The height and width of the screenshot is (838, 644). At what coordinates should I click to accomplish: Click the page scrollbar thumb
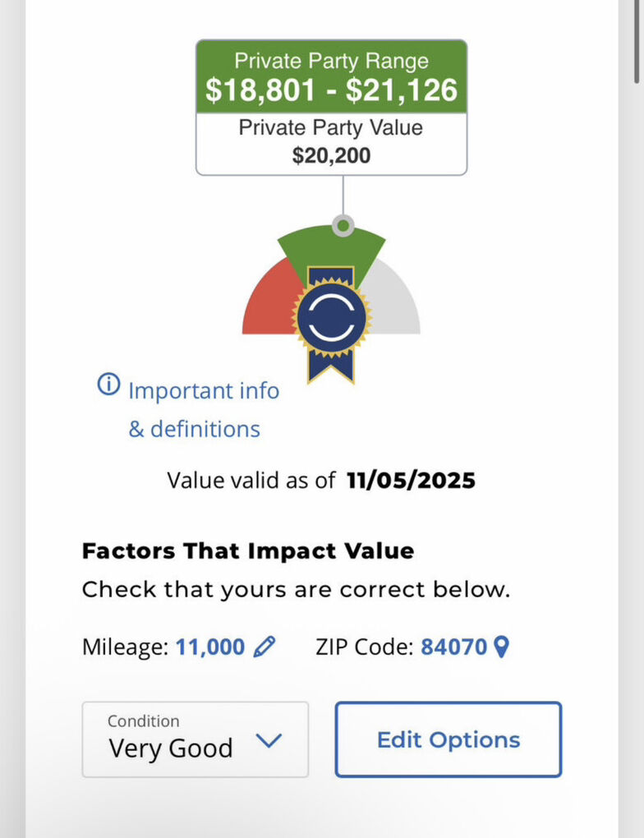[638, 41]
